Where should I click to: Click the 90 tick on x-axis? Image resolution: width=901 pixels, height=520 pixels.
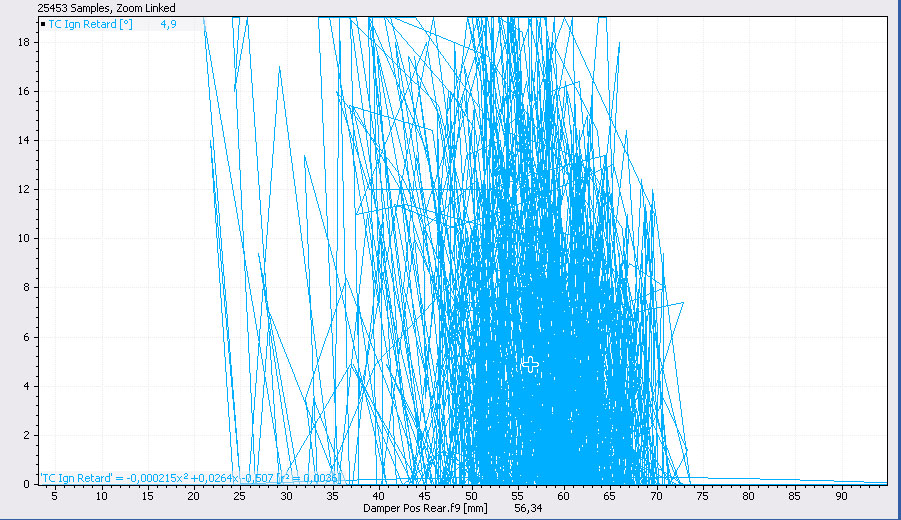(840, 495)
